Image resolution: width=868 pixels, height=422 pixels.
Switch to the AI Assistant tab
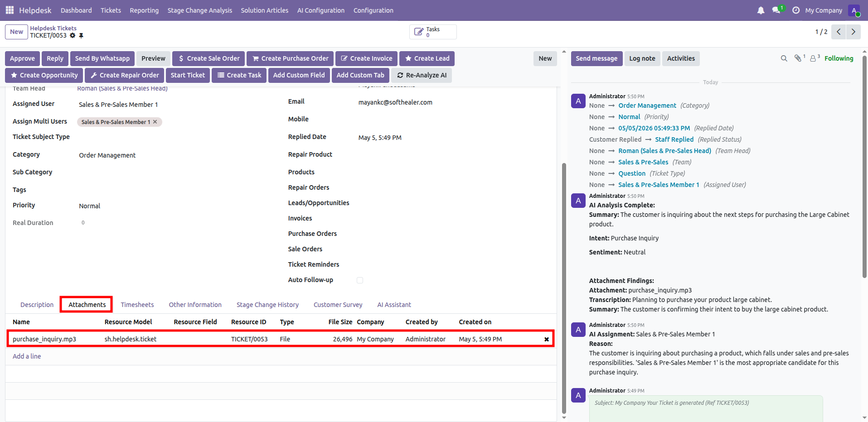coord(394,305)
